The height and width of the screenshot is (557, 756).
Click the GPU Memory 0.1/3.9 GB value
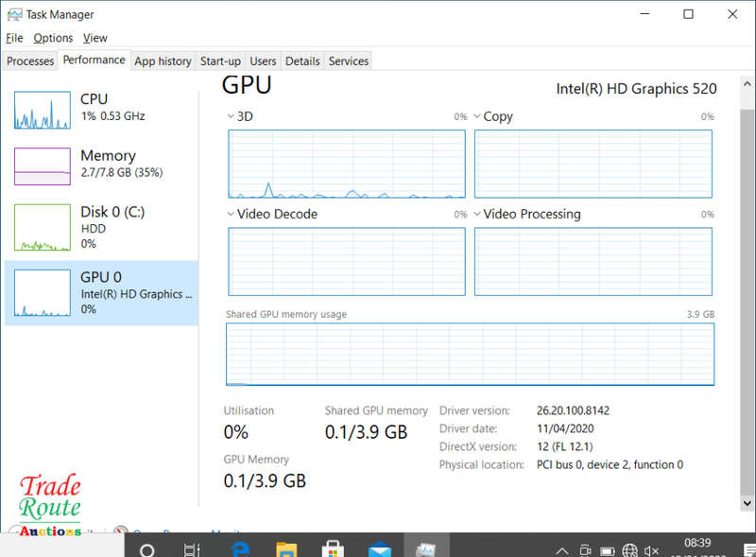click(265, 480)
